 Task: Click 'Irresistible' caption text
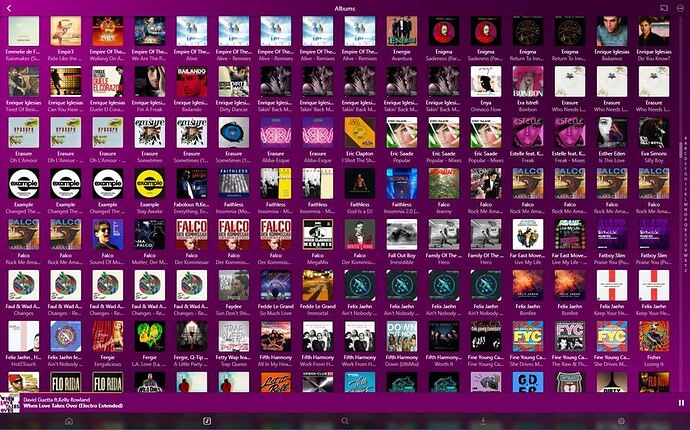pos(402,262)
